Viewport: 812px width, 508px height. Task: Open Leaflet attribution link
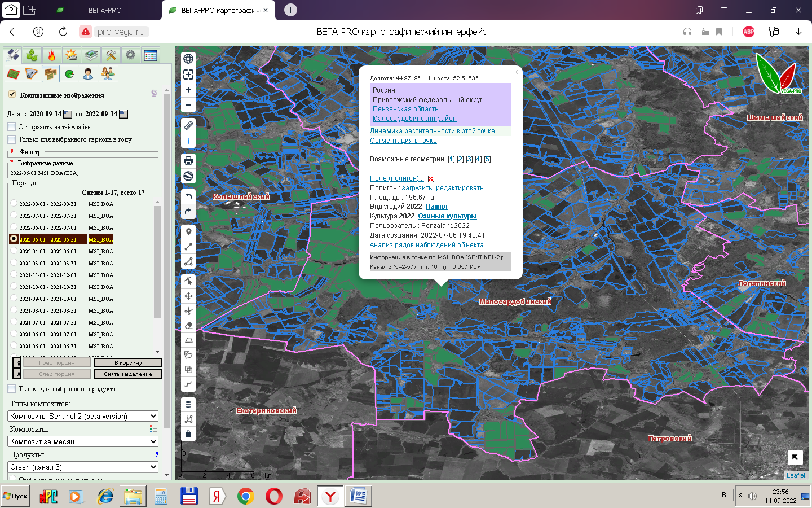coord(796,475)
